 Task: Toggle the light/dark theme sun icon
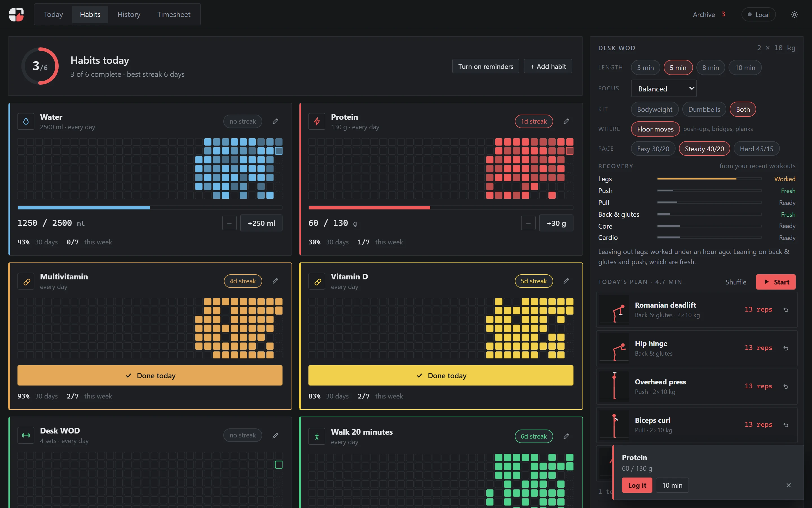794,14
